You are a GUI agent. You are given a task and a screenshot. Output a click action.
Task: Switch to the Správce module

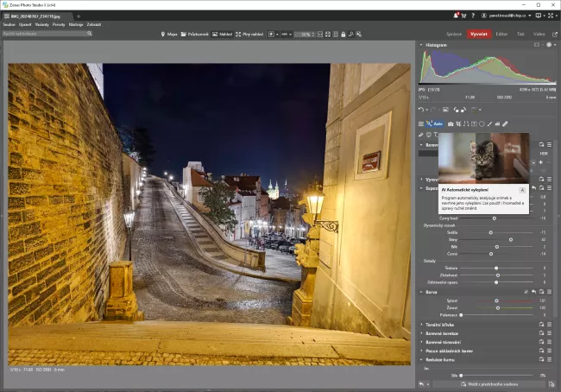(454, 34)
